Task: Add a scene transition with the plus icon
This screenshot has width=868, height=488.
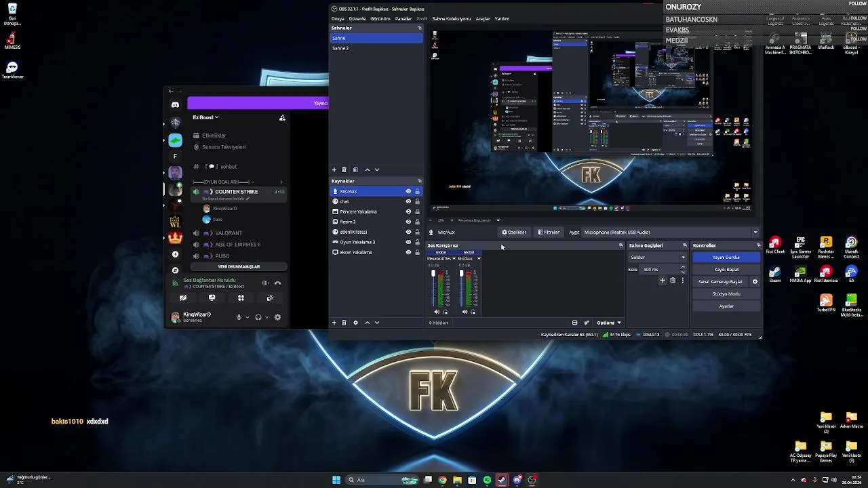Action: pyautogui.click(x=663, y=281)
